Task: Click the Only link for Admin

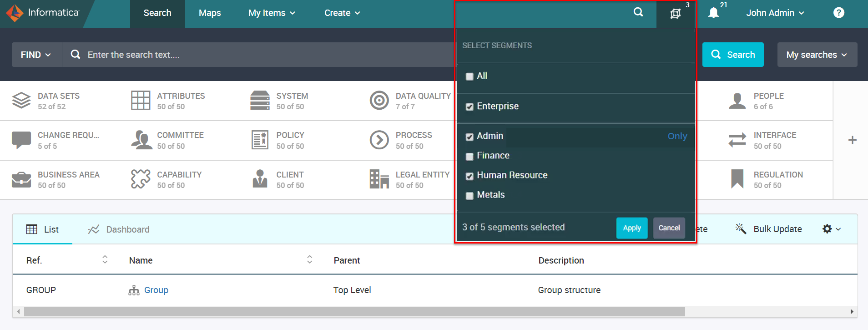Action: (x=677, y=136)
